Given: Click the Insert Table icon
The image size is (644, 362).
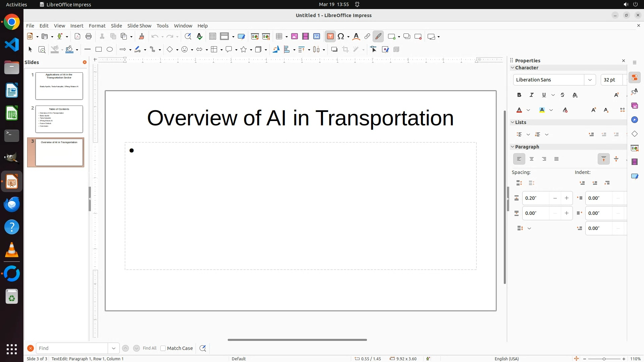Looking at the screenshot, I should click(278, 37).
